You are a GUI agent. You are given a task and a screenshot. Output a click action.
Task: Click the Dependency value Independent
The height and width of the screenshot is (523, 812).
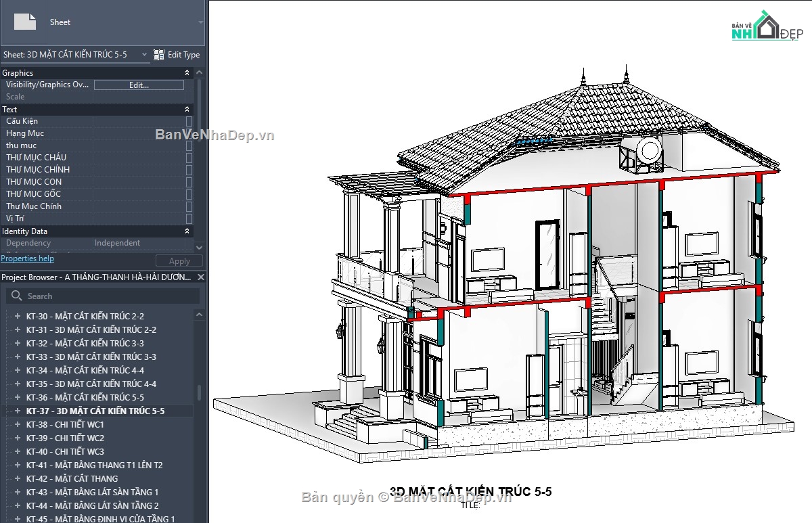pyautogui.click(x=118, y=243)
